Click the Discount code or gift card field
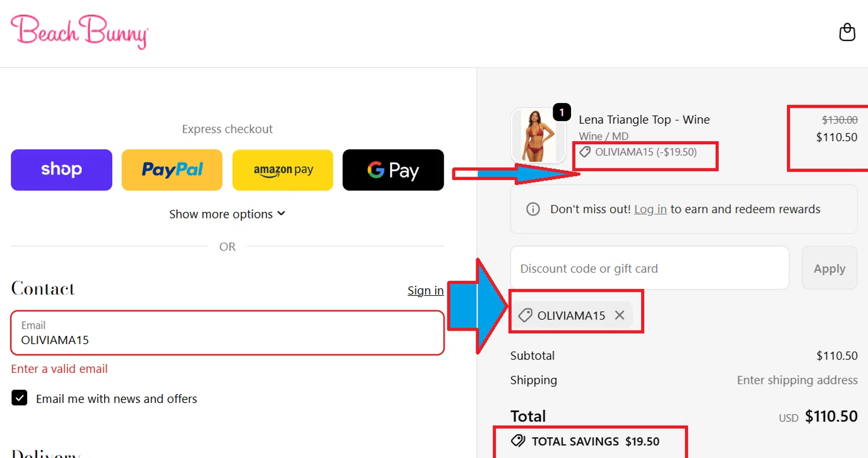The image size is (868, 458). pos(649,268)
